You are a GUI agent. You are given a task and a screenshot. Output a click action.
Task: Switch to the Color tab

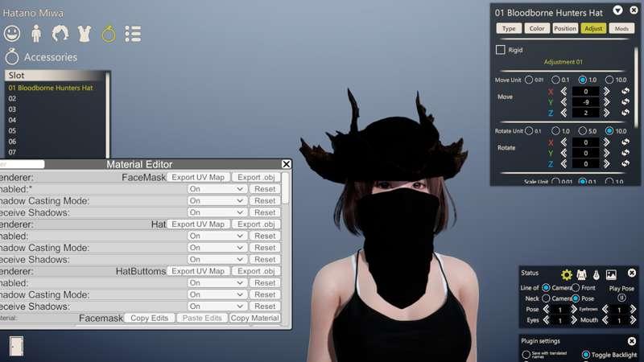tap(537, 28)
